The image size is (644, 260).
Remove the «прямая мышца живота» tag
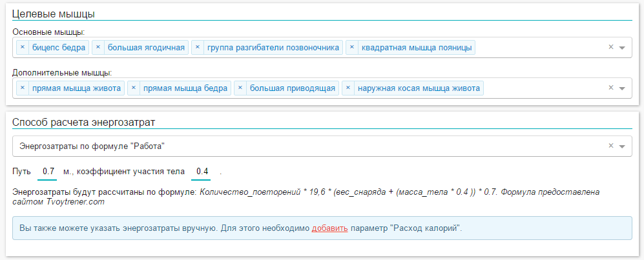point(22,88)
